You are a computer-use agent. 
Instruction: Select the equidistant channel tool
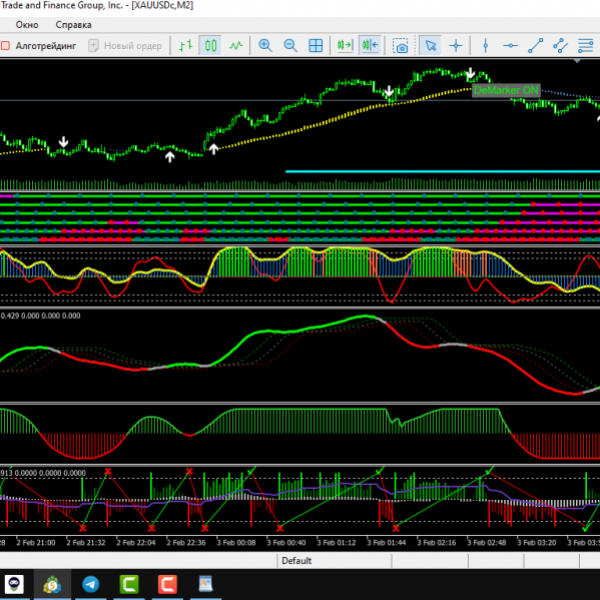click(x=561, y=45)
